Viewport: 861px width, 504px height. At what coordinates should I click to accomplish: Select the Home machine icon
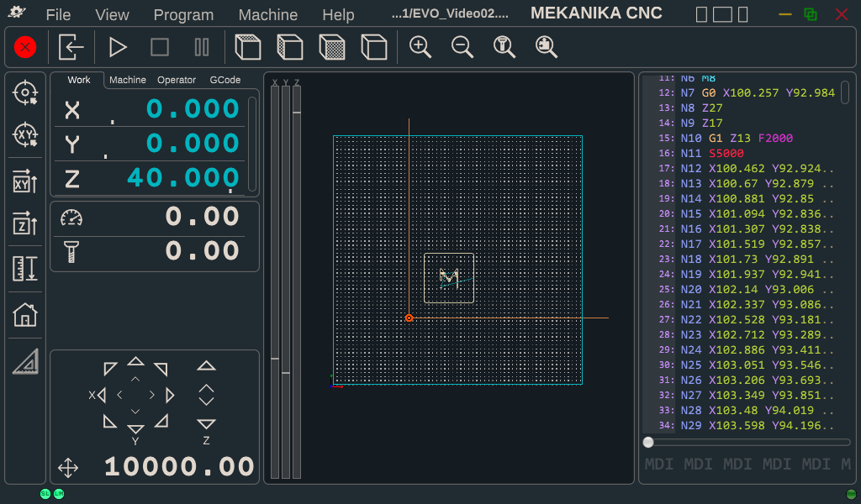(x=25, y=315)
